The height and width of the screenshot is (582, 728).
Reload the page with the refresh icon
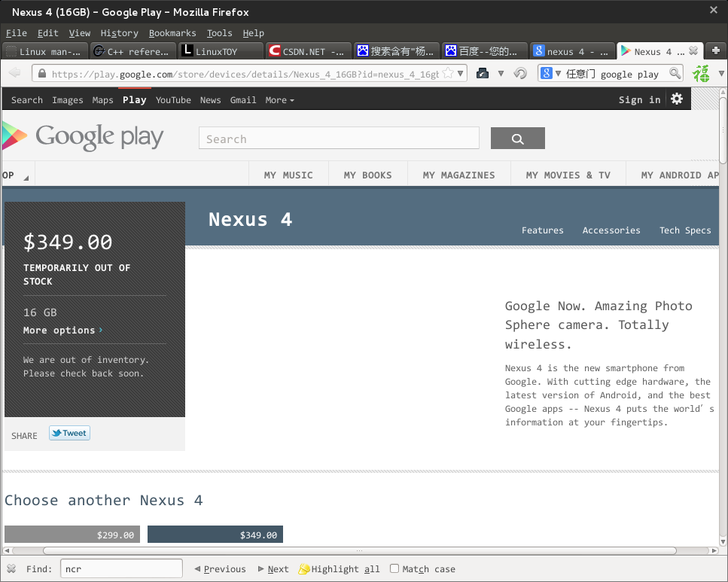520,73
